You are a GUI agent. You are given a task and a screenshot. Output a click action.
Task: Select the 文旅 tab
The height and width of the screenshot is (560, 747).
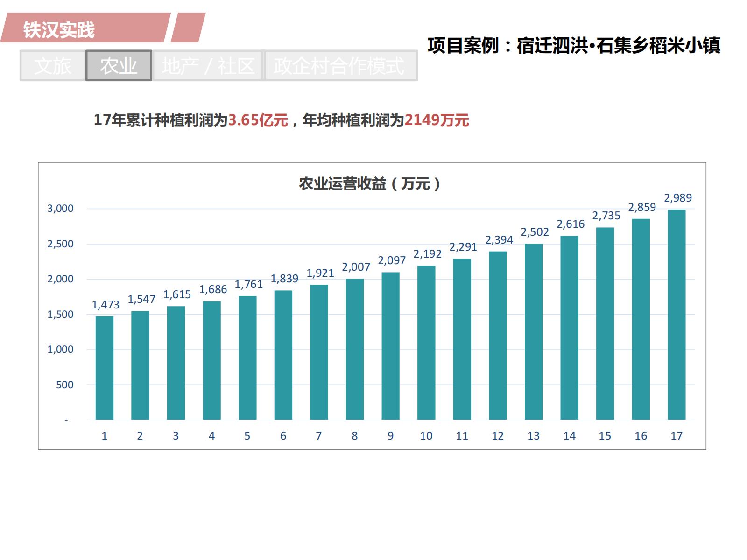(53, 66)
